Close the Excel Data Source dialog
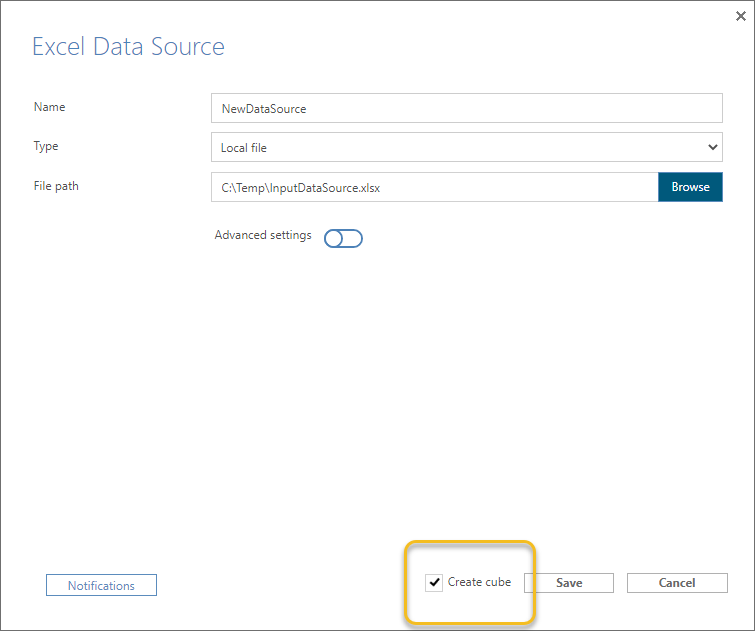 click(x=739, y=15)
